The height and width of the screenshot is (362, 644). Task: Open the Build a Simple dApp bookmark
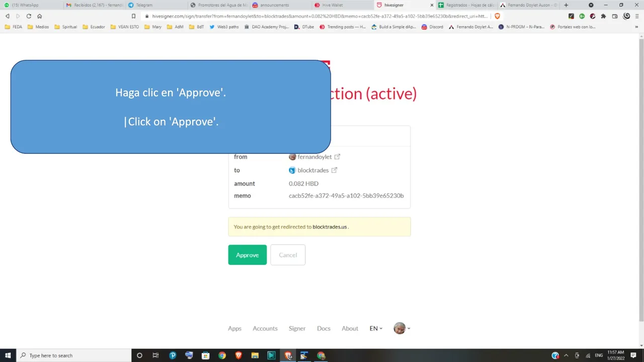tap(393, 27)
